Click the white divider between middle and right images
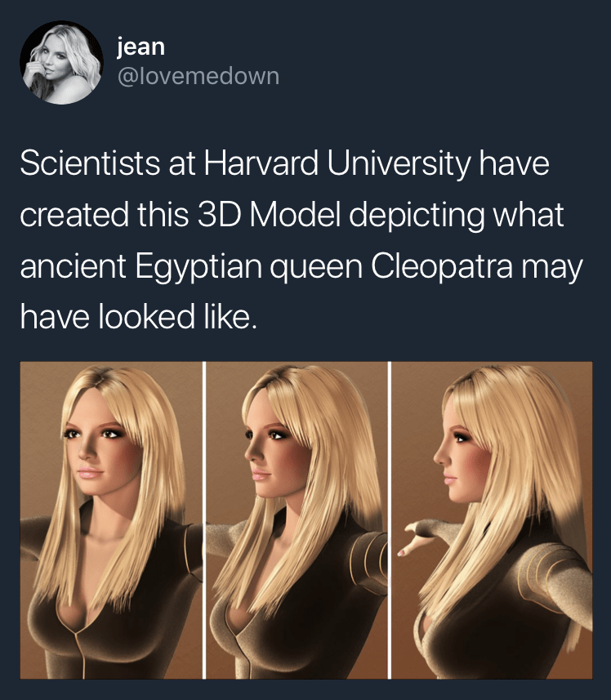This screenshot has width=611, height=700. click(389, 520)
